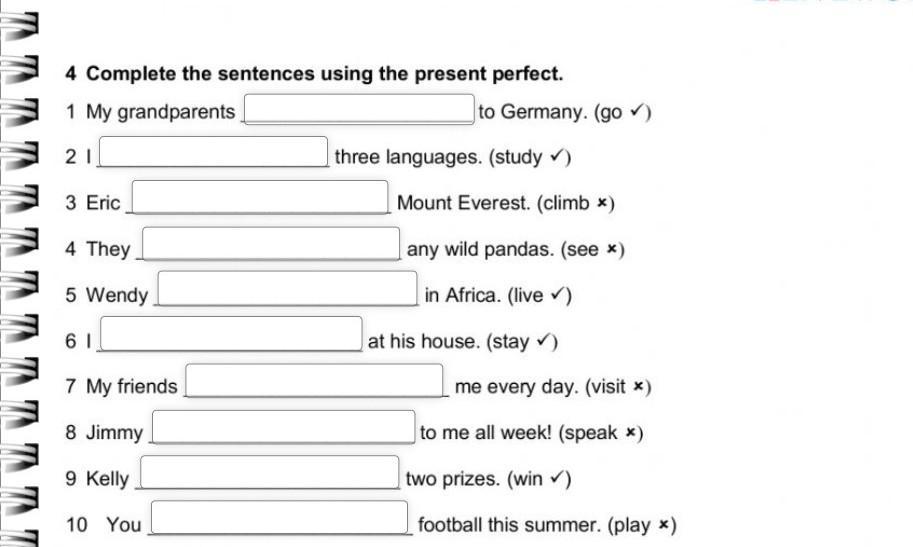The image size is (913, 547).
Task: Click the '(live ✓)' verb hint
Action: (540, 295)
